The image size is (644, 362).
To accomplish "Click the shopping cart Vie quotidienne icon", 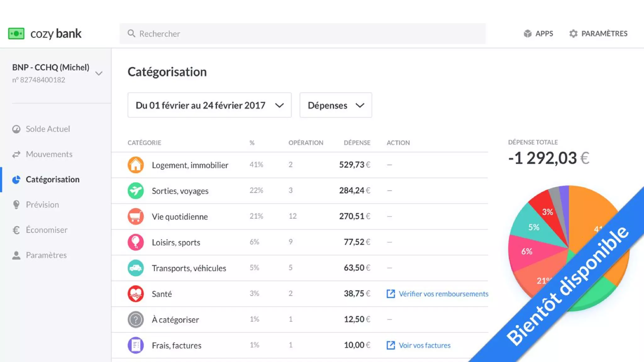I will click(136, 216).
